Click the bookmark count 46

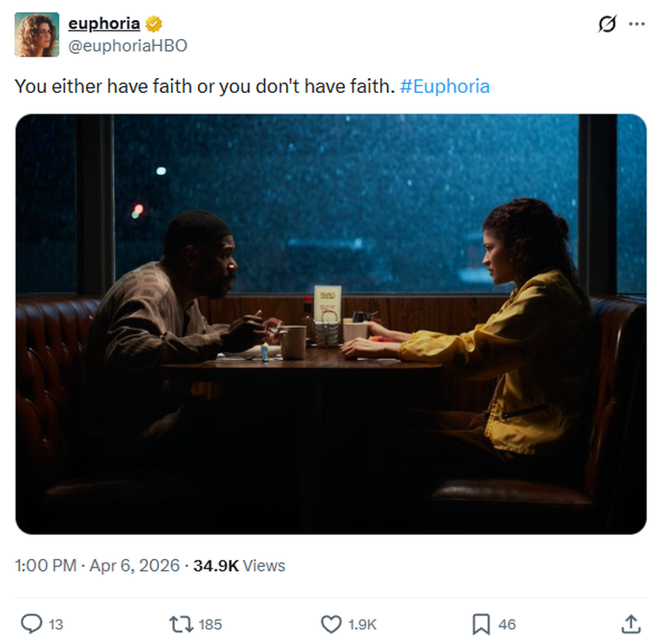coord(507,624)
